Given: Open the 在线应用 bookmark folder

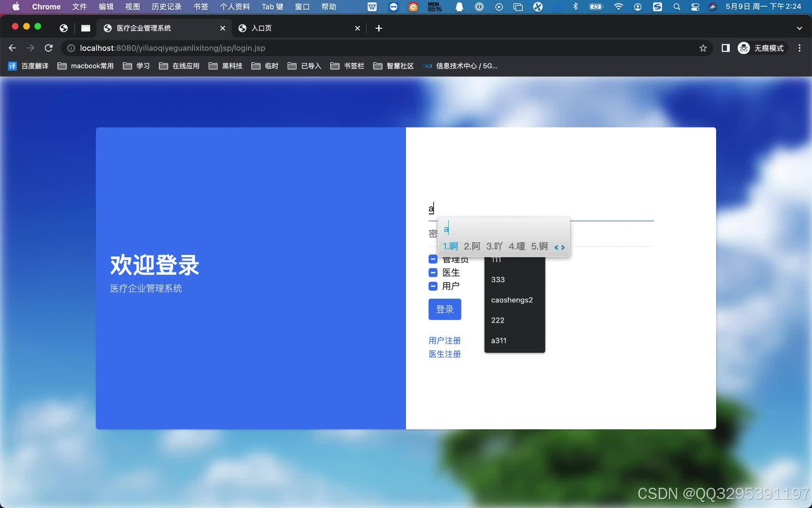Looking at the screenshot, I should (x=179, y=66).
